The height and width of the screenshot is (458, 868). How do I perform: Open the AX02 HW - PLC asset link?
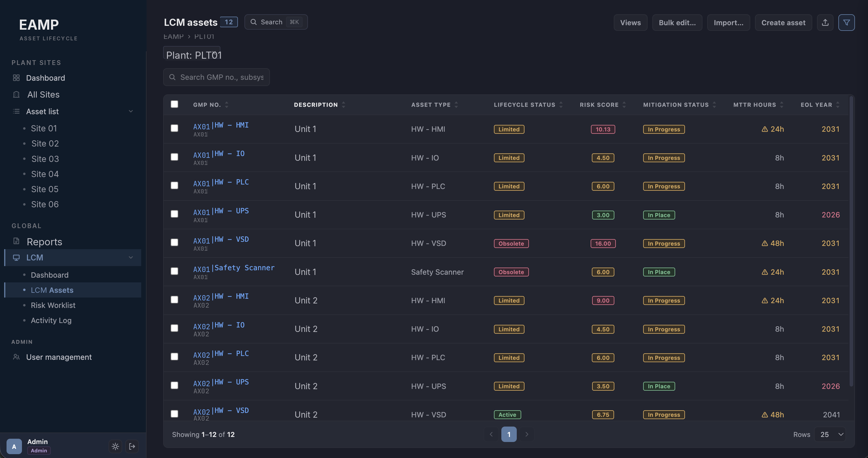pos(221,354)
